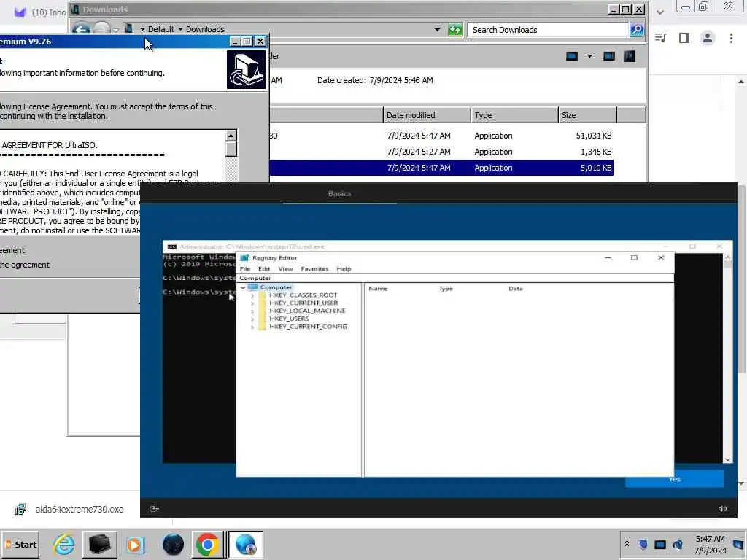The height and width of the screenshot is (560, 747).
Task: Click the show desktop tray icon
Action: [738, 544]
